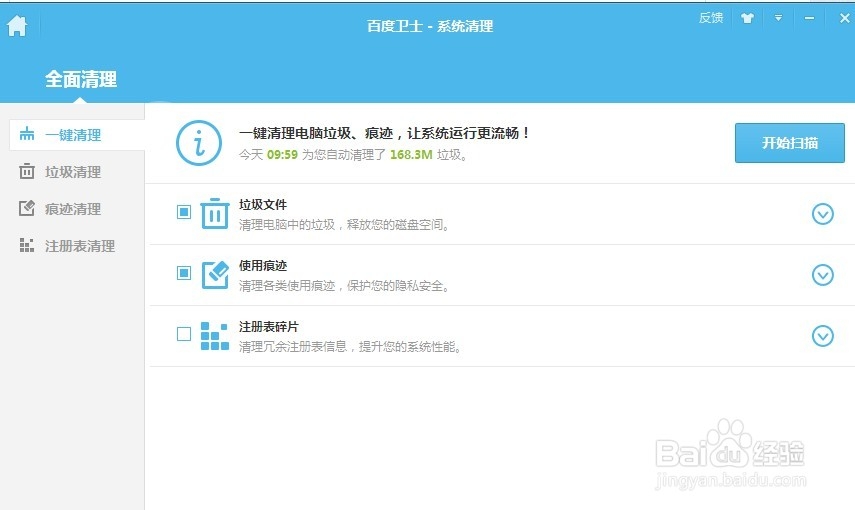Open the skin (shirt) icon
Screen dimensions: 855x510
pyautogui.click(x=747, y=18)
